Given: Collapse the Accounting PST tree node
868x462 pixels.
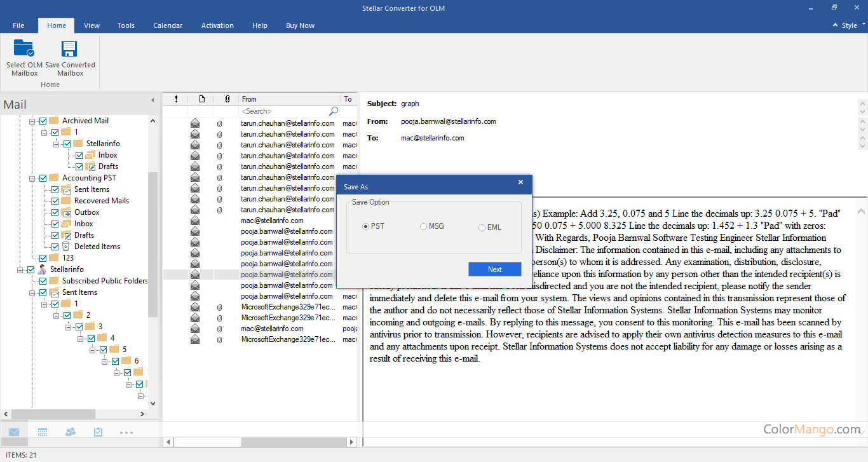Looking at the screenshot, I should (x=32, y=178).
